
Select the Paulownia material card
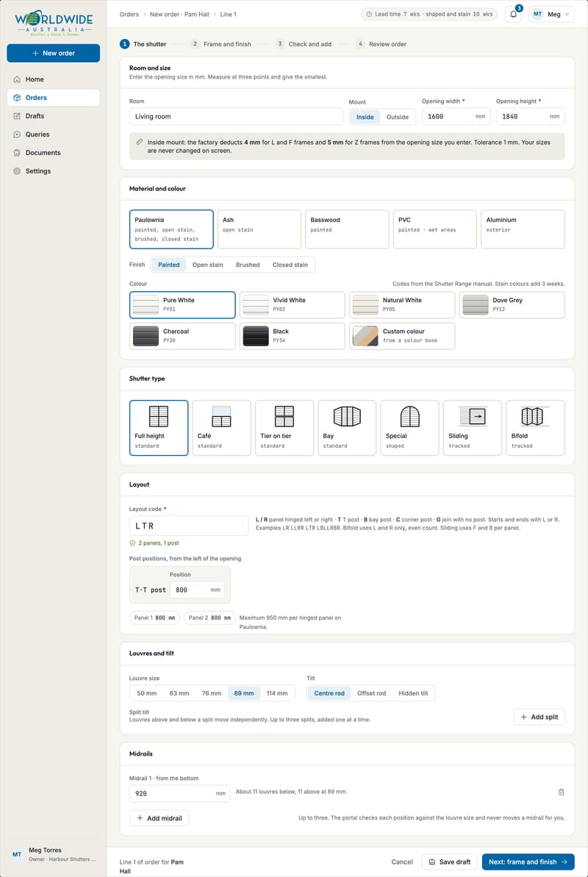171,229
